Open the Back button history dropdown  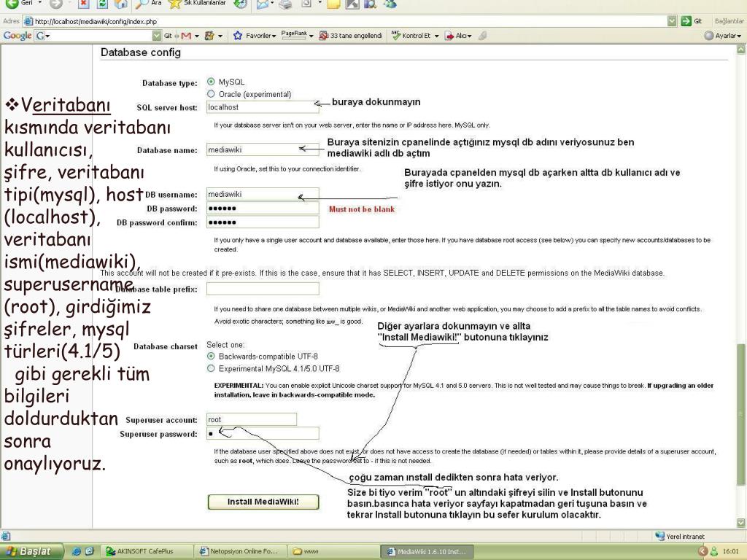(40, 4)
